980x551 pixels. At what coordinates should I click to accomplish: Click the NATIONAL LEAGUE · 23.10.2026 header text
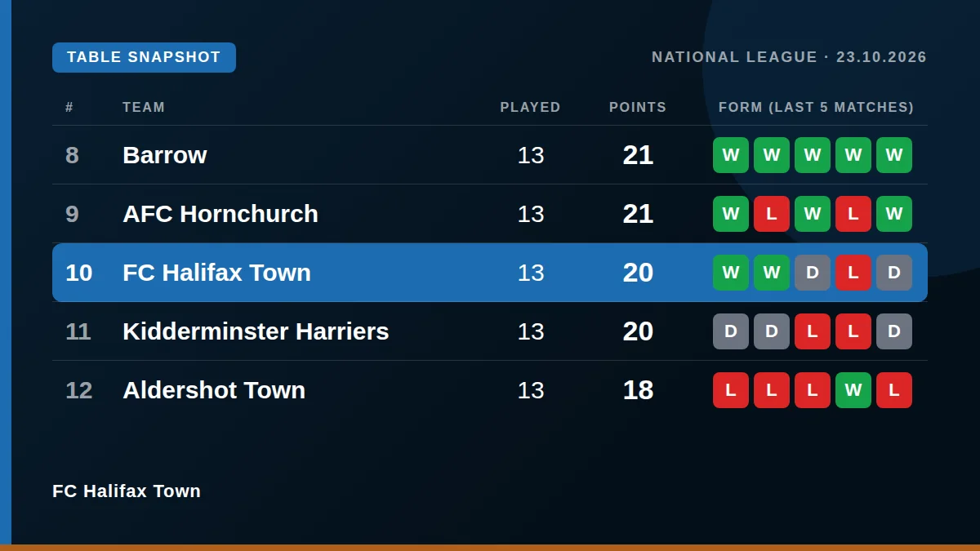(x=789, y=57)
